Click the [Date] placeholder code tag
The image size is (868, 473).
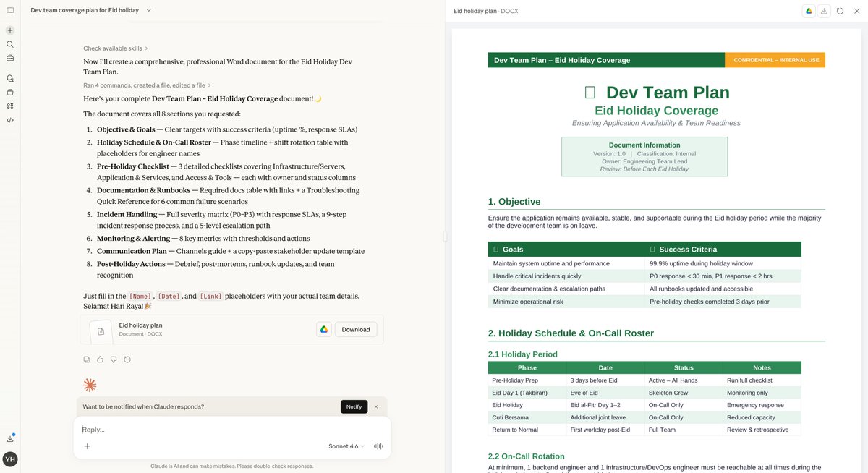[x=169, y=297]
